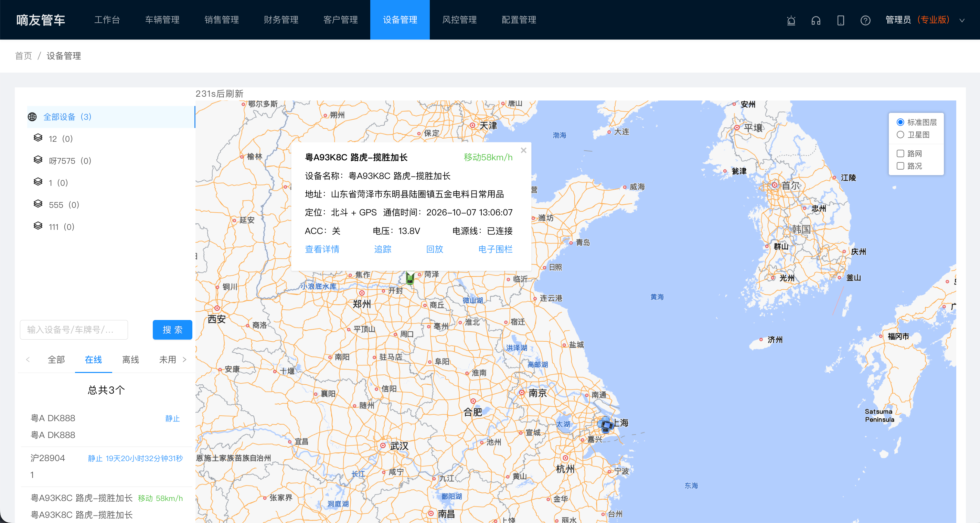Click the 滴友管车 logo
Viewport: 980px width, 523px height.
(41, 20)
